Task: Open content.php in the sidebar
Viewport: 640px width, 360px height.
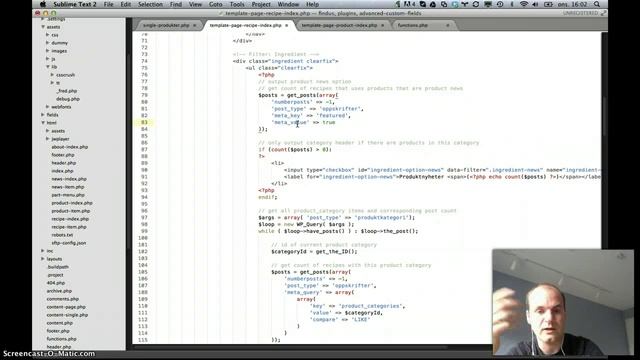Action: coord(60,323)
